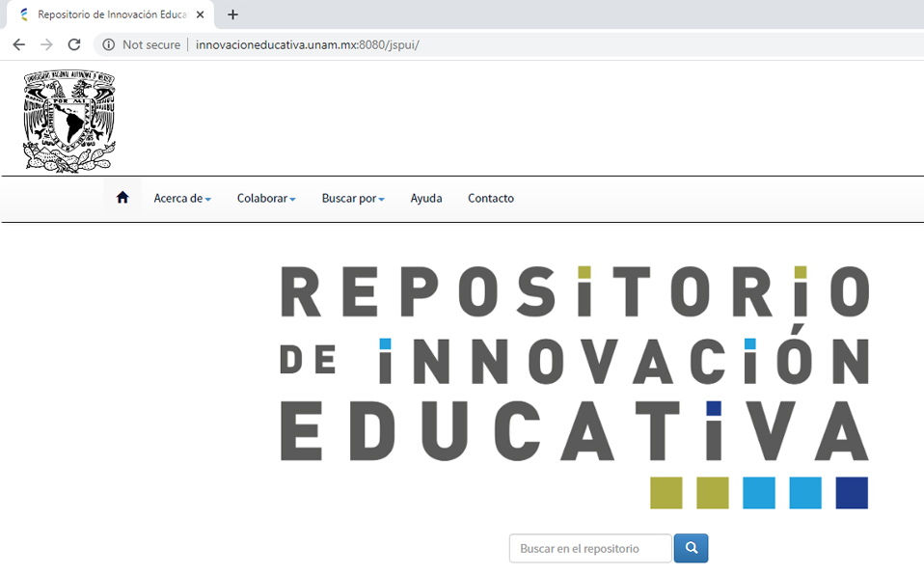Click the blue magnifier search button
924x575 pixels.
(691, 548)
